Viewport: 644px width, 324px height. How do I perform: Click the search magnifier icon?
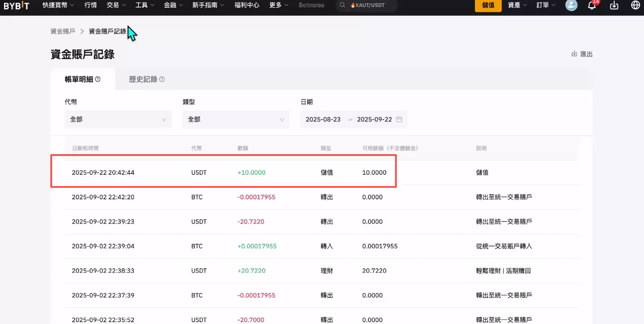[x=342, y=6]
